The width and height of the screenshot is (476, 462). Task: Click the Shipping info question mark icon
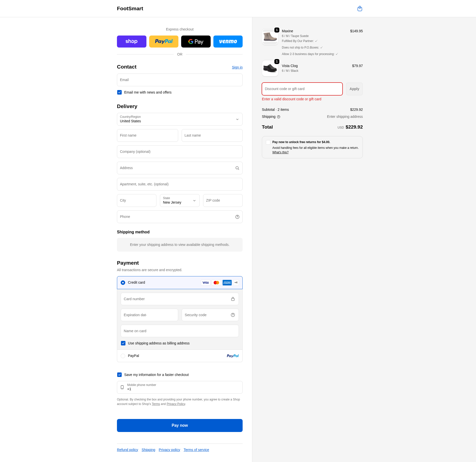[279, 117]
